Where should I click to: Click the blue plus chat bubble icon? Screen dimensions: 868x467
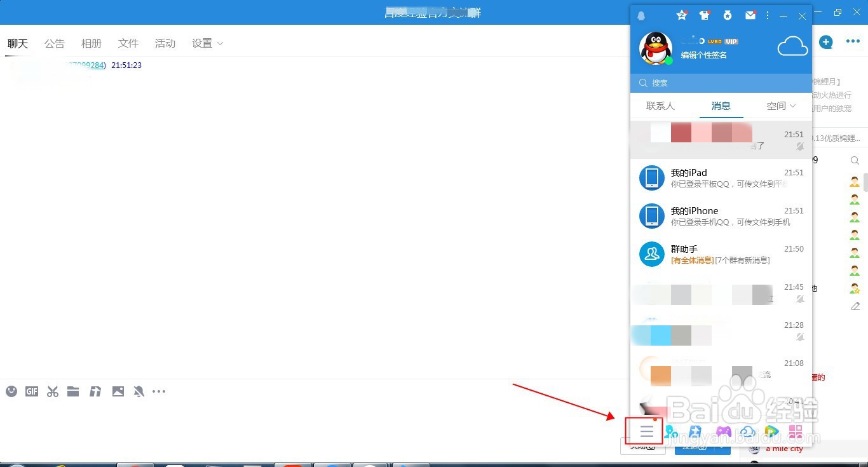825,42
